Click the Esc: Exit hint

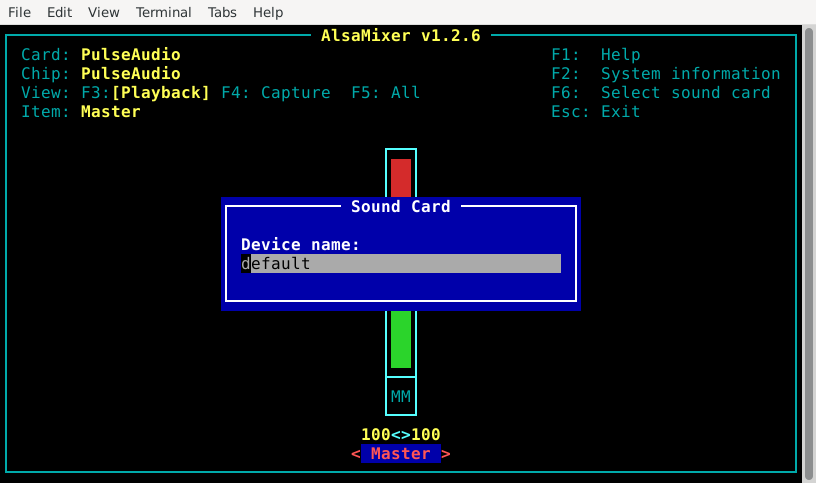(x=596, y=111)
